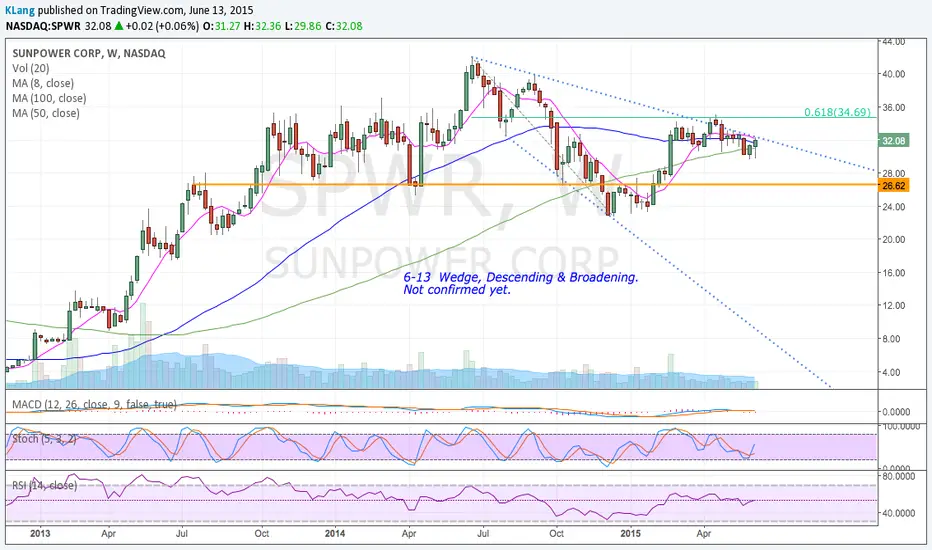Click the 0.618(34.69) Fibonacci label
The height and width of the screenshot is (550, 932).
837,112
